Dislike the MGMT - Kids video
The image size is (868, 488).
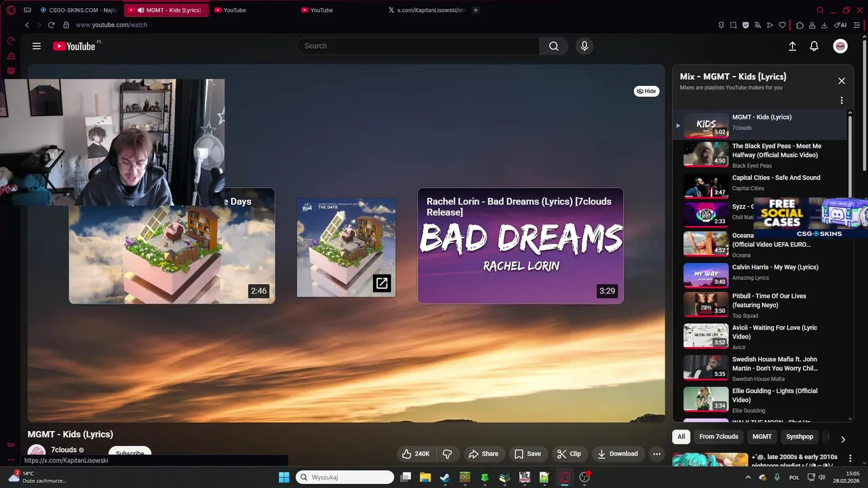[x=448, y=453]
